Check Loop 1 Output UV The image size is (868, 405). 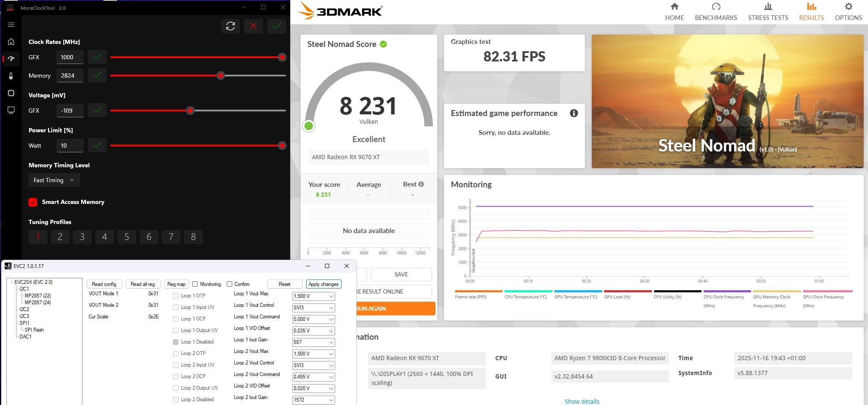(x=175, y=330)
